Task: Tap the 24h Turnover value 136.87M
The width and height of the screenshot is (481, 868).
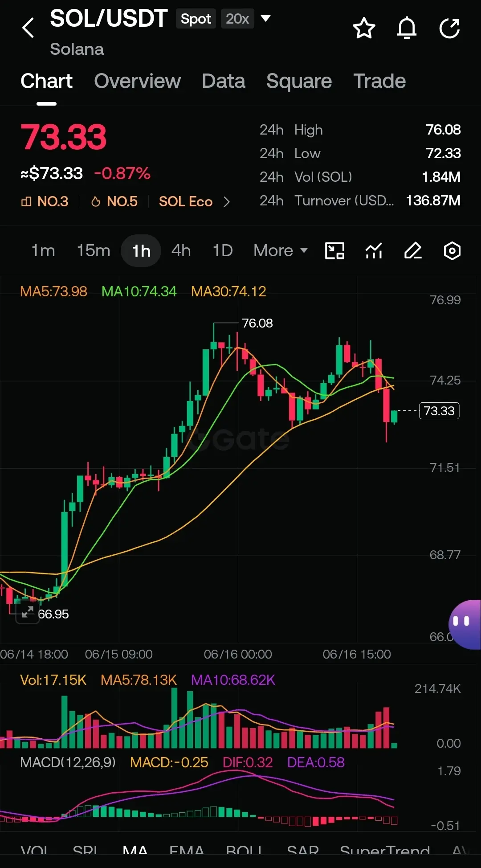Action: pyautogui.click(x=433, y=201)
